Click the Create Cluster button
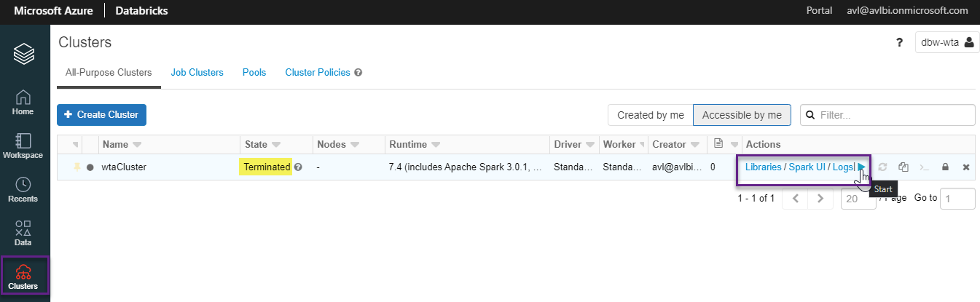This screenshot has height=302, width=980. click(x=102, y=115)
